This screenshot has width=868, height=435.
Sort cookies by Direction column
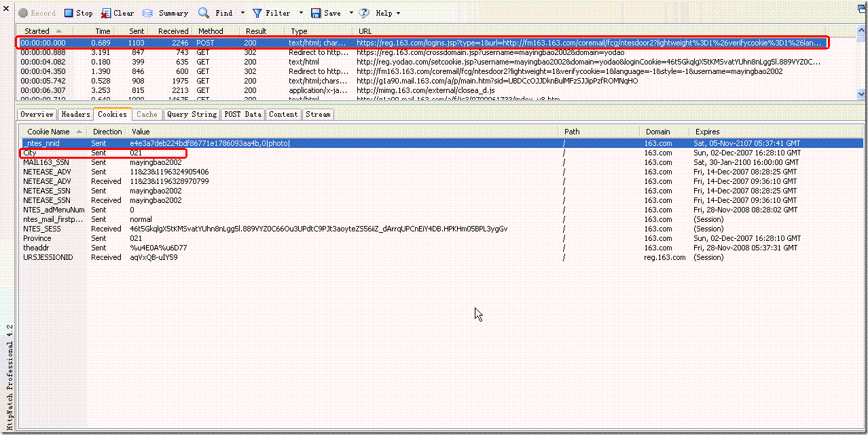click(107, 132)
